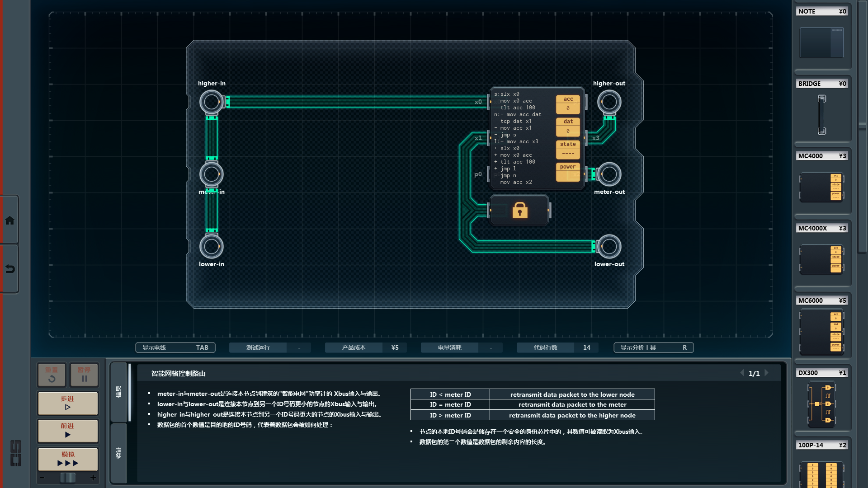Go to next info page arrow
The image size is (868, 488).
point(767,373)
